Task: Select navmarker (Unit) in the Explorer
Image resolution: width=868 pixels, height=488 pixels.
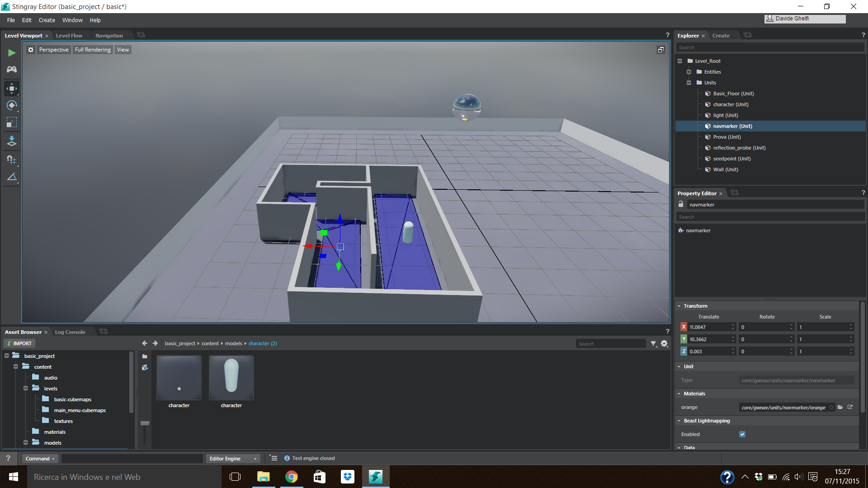Action: [731, 126]
